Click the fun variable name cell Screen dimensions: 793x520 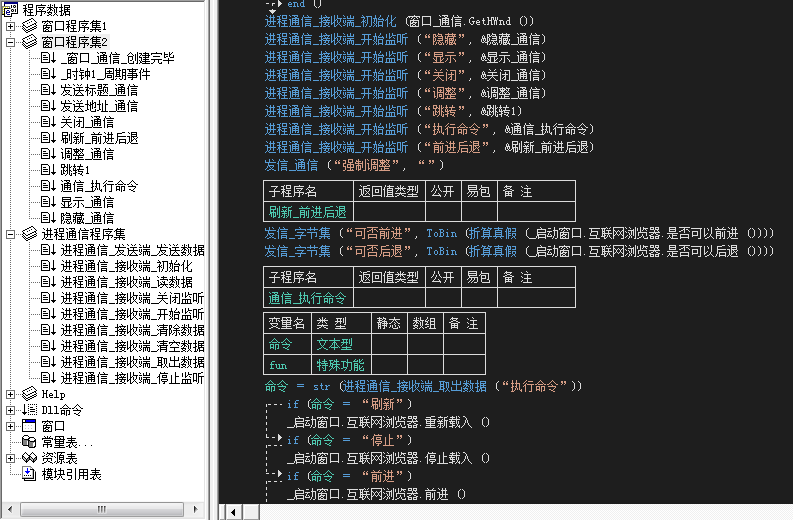pyautogui.click(x=287, y=365)
